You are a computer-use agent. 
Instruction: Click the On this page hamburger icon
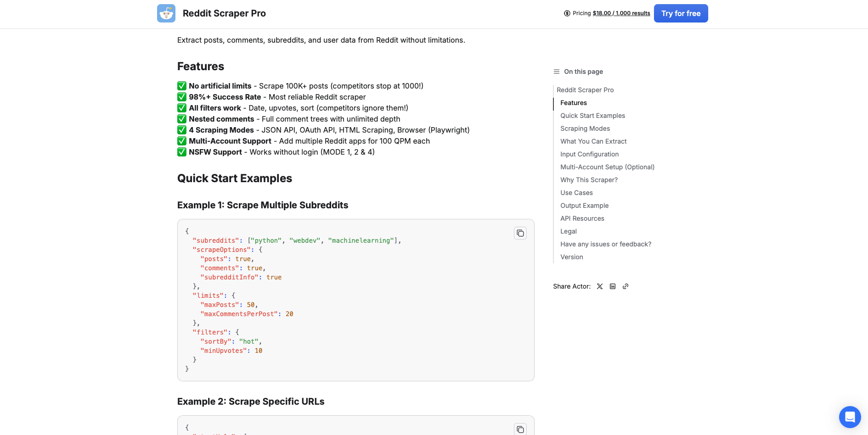tap(556, 72)
